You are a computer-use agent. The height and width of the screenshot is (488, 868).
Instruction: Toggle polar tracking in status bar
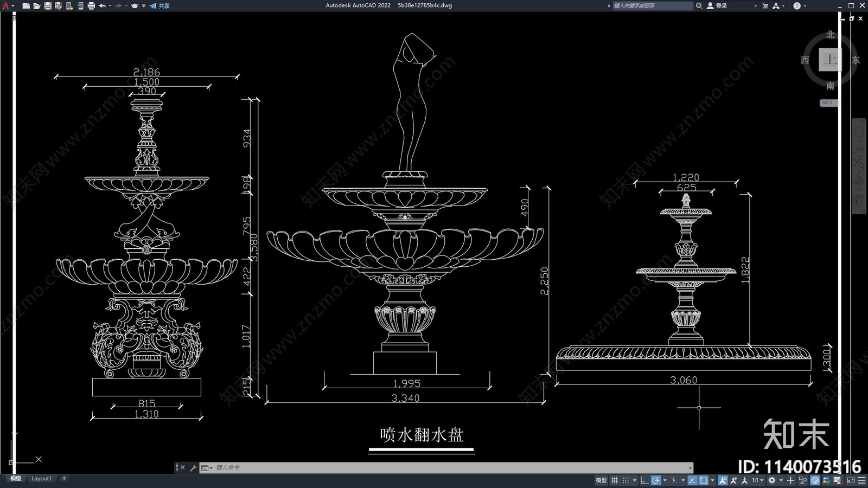point(656,480)
